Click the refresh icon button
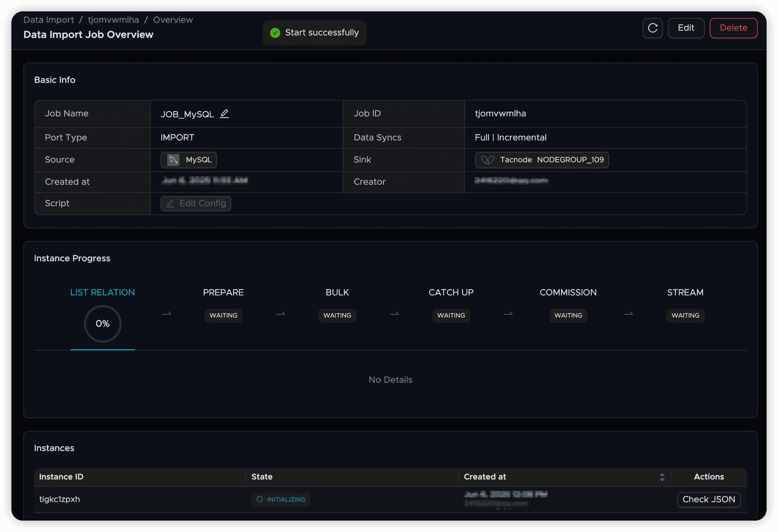This screenshot has height=532, width=778. (652, 28)
